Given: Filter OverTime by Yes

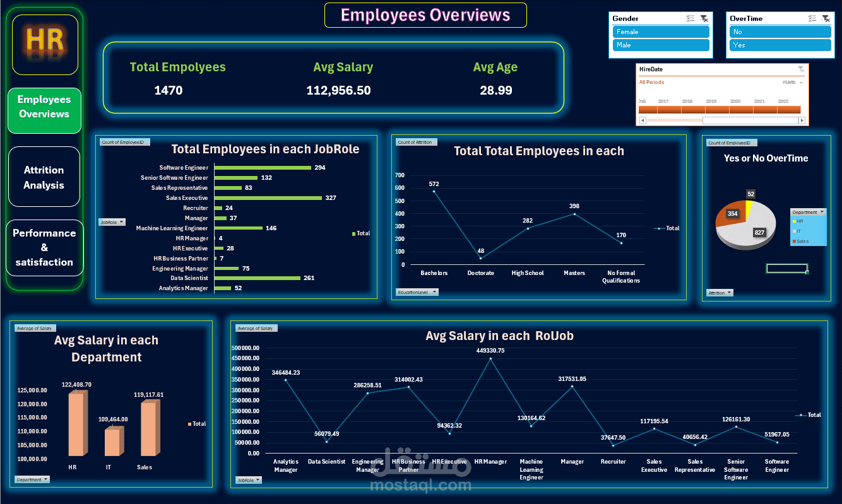Looking at the screenshot, I should 780,45.
